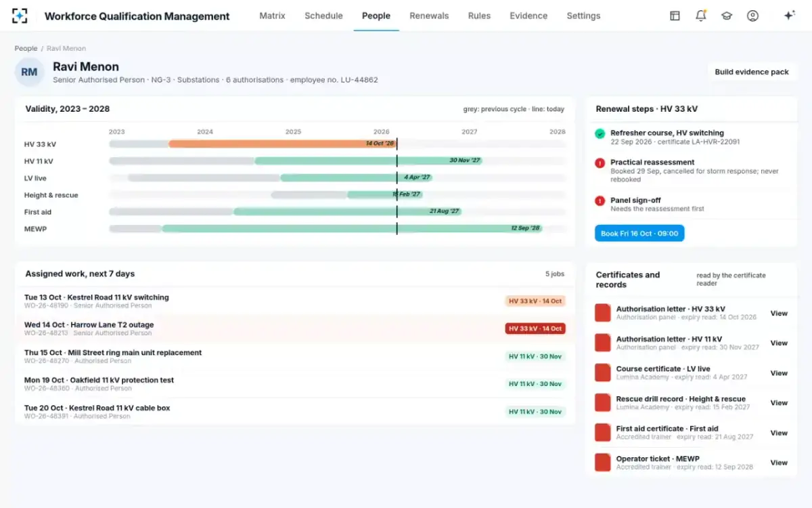Image resolution: width=812 pixels, height=508 pixels.
Task: Click HV 11 kV badge on Oakfield row
Action: [x=535, y=384]
